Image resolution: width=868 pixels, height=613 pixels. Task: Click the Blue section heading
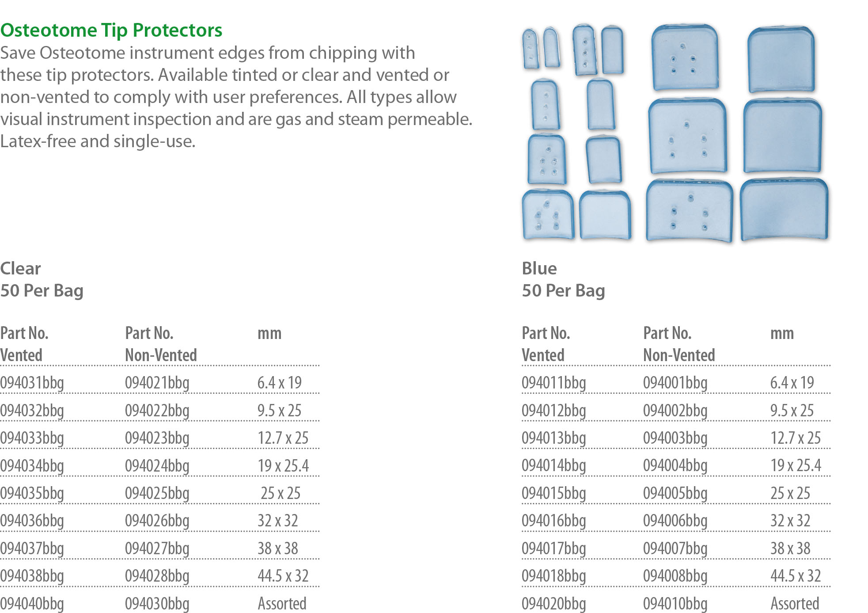[539, 268]
